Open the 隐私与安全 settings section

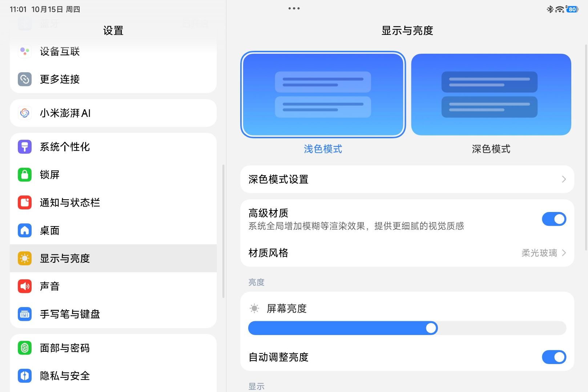(113, 376)
